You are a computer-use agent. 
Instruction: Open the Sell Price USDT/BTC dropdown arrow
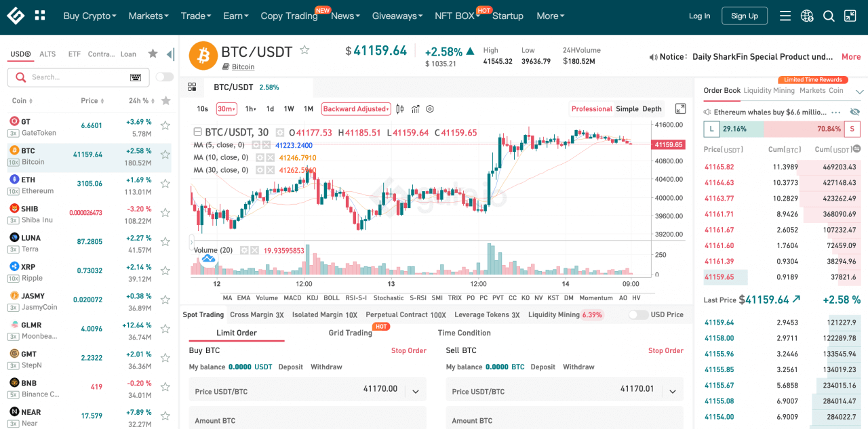pyautogui.click(x=673, y=392)
